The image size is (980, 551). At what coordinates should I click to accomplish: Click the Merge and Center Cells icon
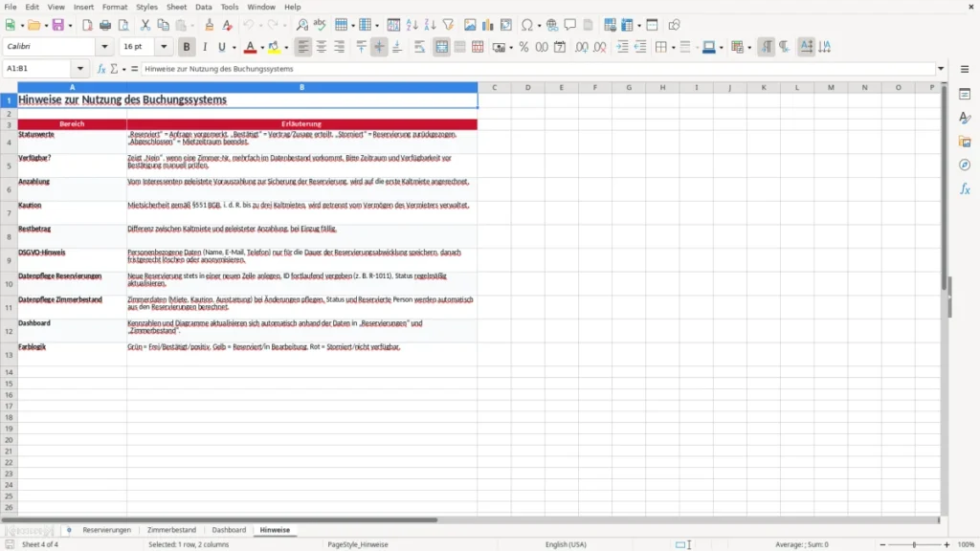click(x=441, y=47)
